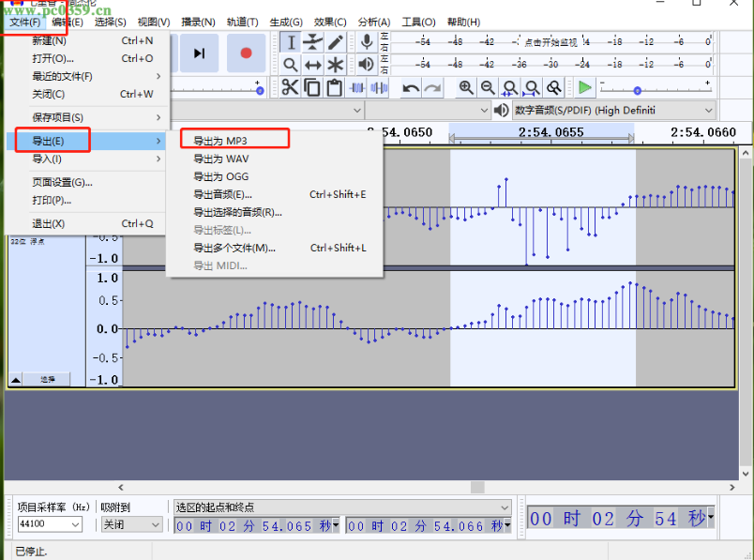Choose 导出多个文件(M)... entry
754x560 pixels.
click(x=275, y=248)
